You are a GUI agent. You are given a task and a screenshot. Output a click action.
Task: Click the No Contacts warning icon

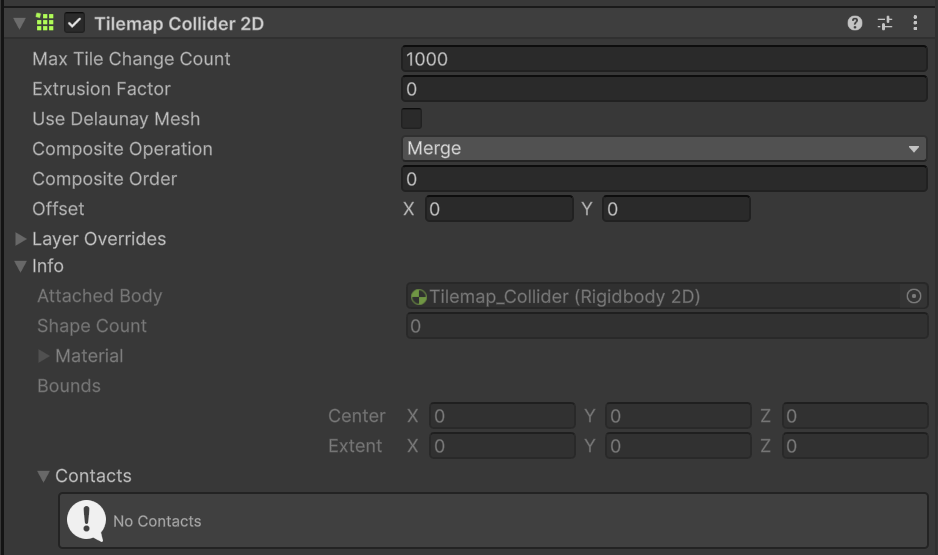[86, 520]
